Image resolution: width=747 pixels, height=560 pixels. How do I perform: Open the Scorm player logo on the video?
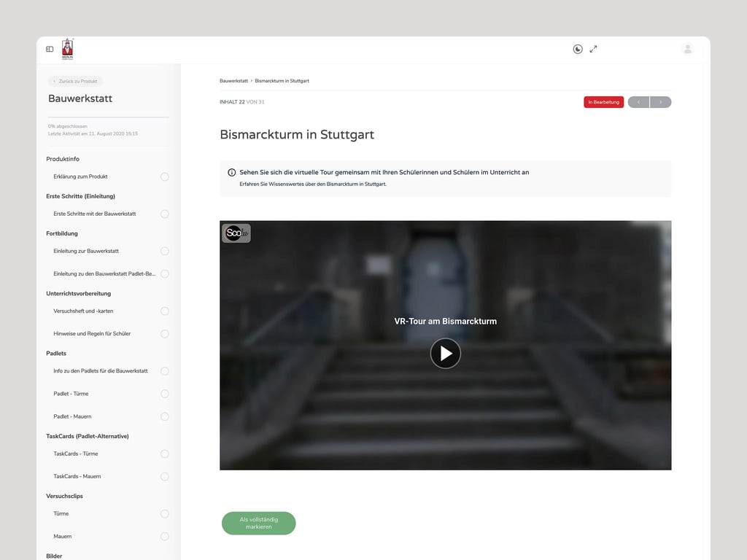pos(236,233)
